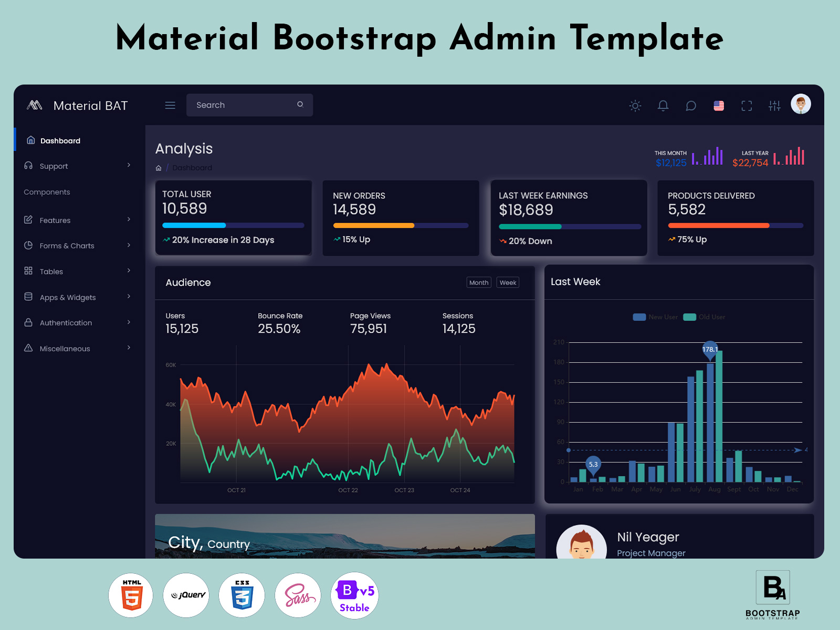Toggle Old User legend in Last Week chart
Screen dimensions: 840x630
704,317
